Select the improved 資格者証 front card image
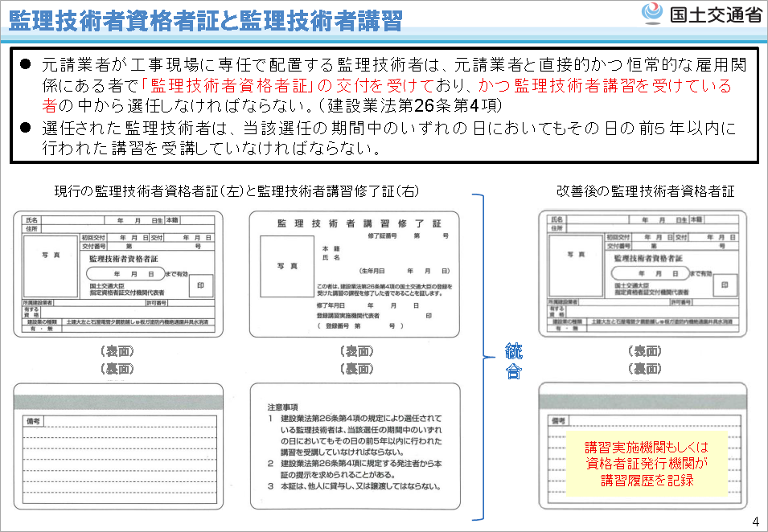The image size is (768, 532). click(x=643, y=273)
